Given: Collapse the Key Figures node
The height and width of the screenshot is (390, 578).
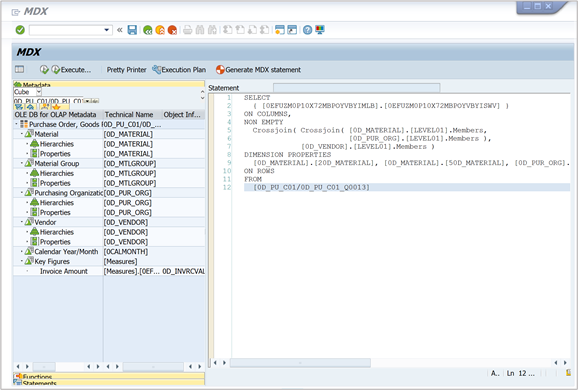Looking at the screenshot, I should tap(22, 261).
